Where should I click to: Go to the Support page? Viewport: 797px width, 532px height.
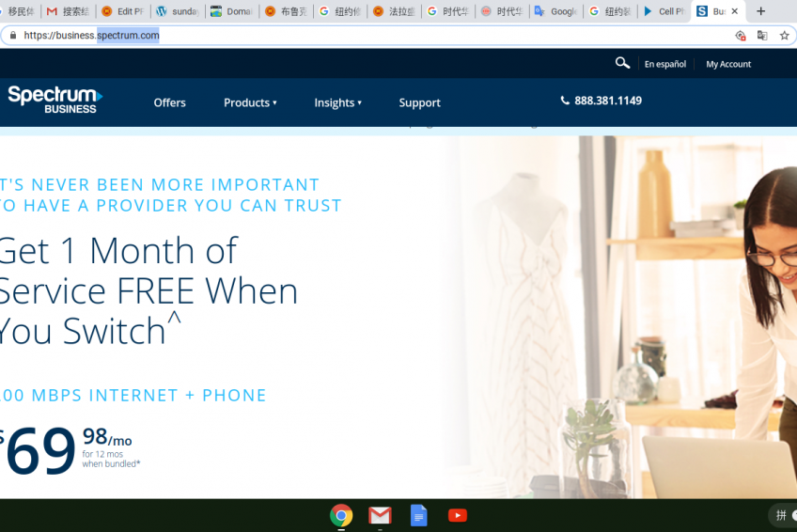pos(419,102)
